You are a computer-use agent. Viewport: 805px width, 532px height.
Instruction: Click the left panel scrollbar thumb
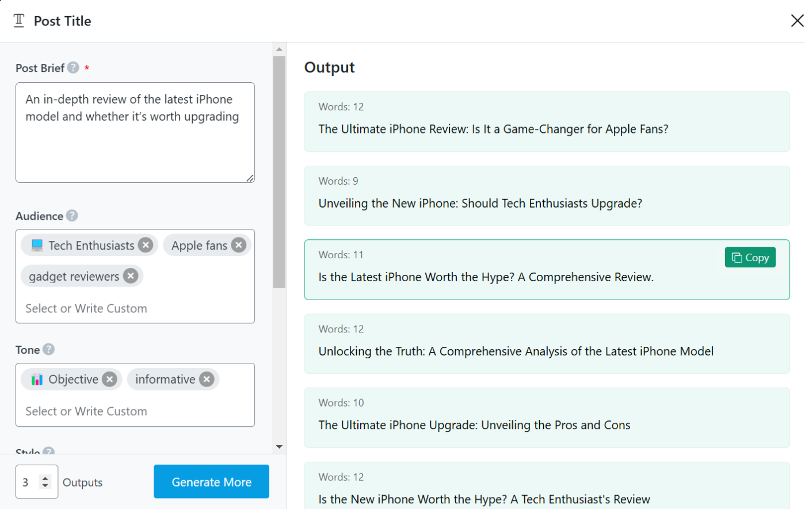[x=279, y=171]
